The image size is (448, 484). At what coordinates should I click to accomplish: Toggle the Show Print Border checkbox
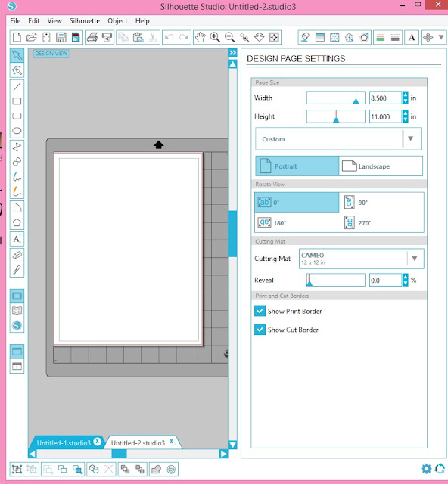click(x=260, y=311)
